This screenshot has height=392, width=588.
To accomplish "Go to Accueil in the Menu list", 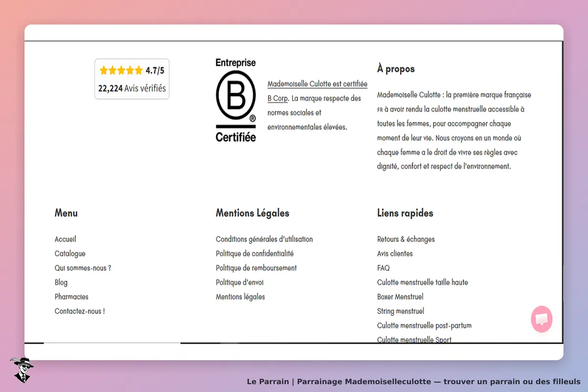I will pos(65,239).
